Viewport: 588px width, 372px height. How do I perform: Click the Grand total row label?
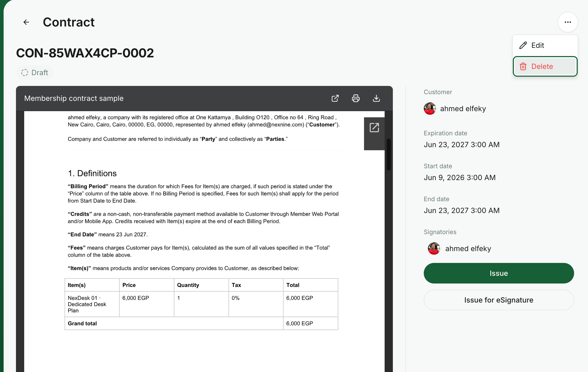(82, 323)
